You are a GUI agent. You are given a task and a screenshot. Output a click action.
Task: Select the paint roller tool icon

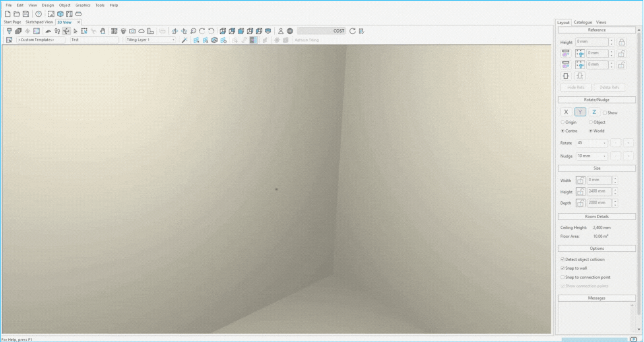[x=9, y=31]
